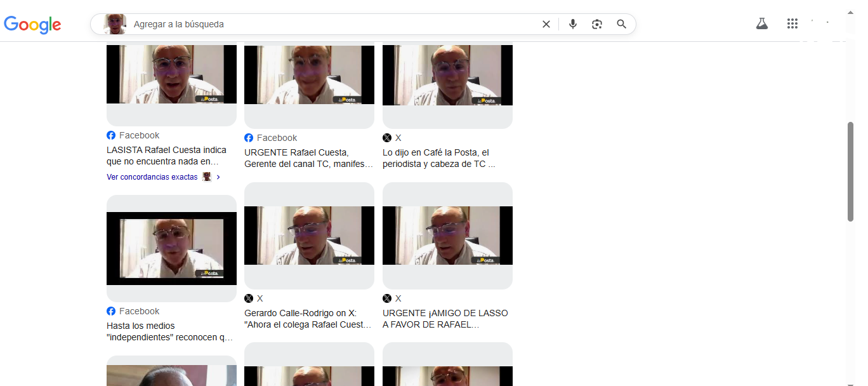The height and width of the screenshot is (386, 868).
Task: Expand the chevron beside 'Ver concordancias exactas'
Action: click(218, 177)
